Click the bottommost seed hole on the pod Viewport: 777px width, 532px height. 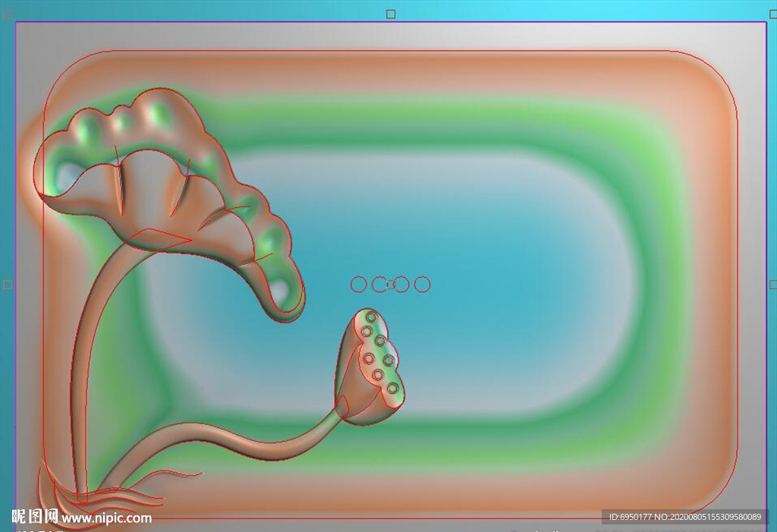click(392, 388)
